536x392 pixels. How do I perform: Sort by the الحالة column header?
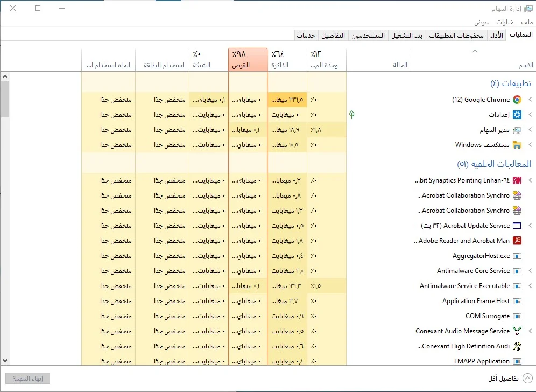click(x=378, y=60)
